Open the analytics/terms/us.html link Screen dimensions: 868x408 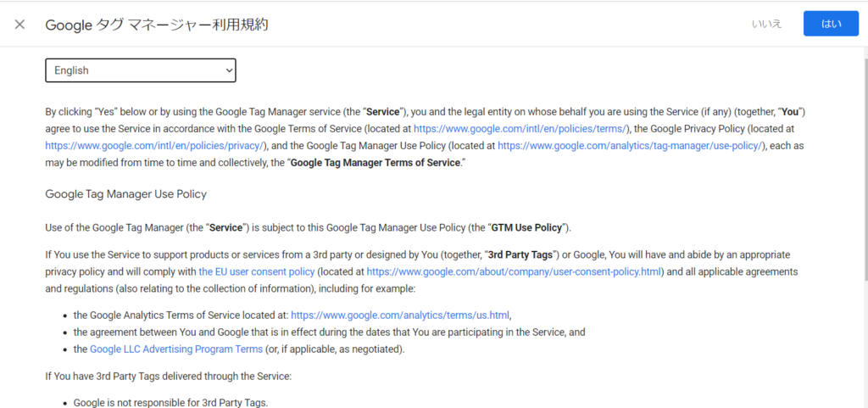[x=400, y=315]
